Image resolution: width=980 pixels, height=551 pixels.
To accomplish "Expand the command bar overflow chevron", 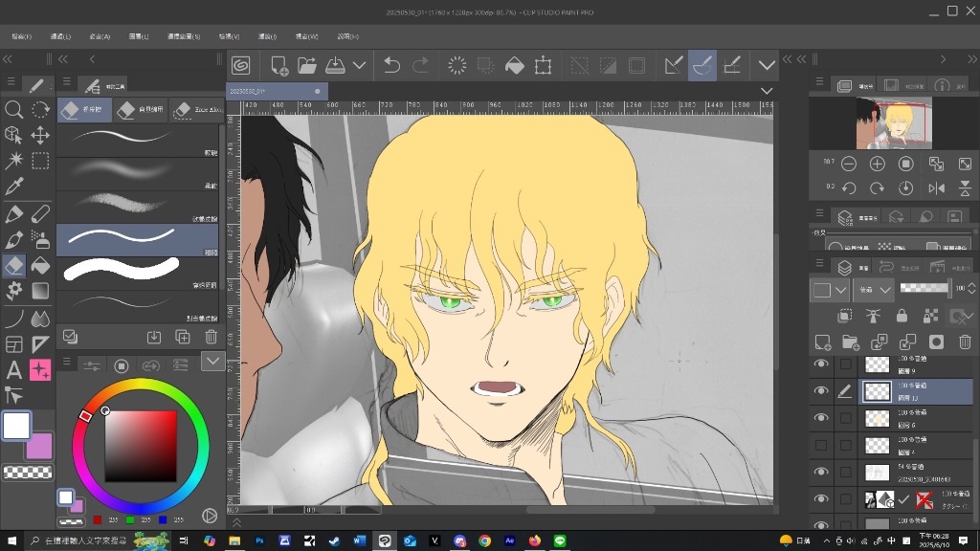I will click(767, 65).
